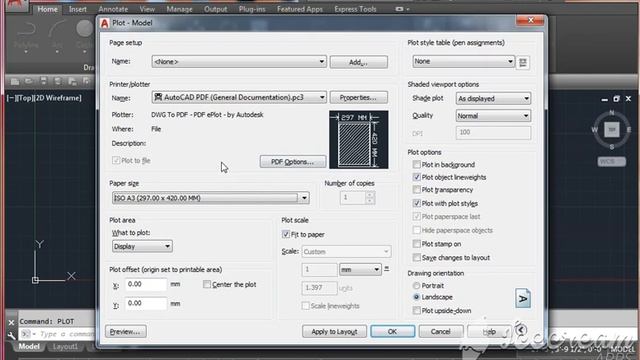Click Apply to Layout
This screenshot has width=640, height=360.
point(334,331)
